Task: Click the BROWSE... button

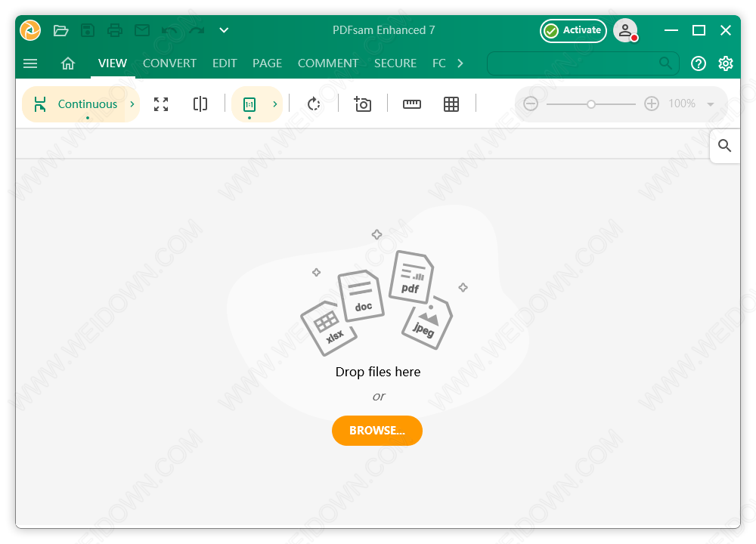Action: (377, 430)
